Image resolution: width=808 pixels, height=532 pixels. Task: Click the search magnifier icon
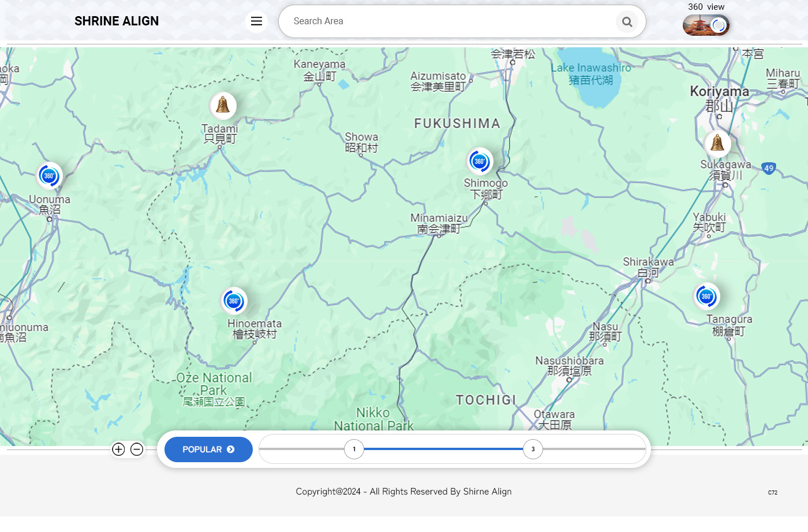point(627,22)
